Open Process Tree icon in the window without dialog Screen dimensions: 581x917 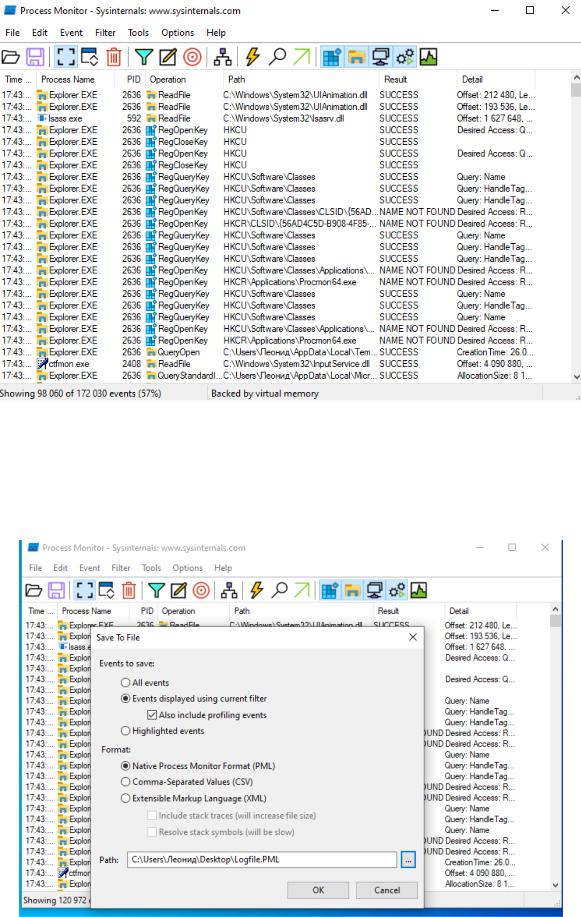(222, 57)
